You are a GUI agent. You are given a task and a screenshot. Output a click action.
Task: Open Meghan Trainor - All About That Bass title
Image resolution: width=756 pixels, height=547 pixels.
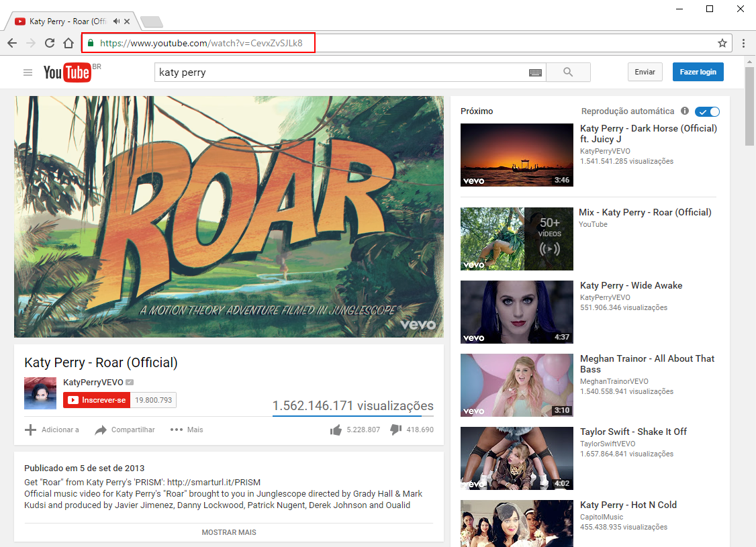pyautogui.click(x=647, y=364)
